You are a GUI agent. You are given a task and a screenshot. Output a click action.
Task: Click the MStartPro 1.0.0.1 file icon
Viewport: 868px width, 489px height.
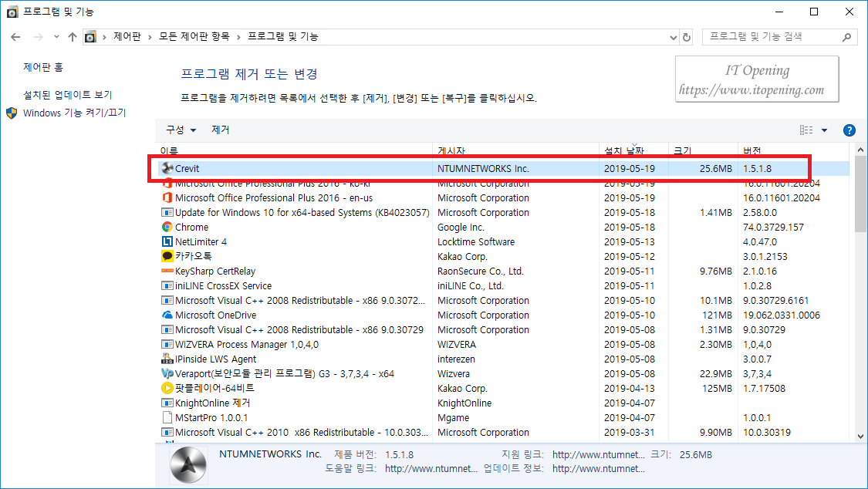167,417
